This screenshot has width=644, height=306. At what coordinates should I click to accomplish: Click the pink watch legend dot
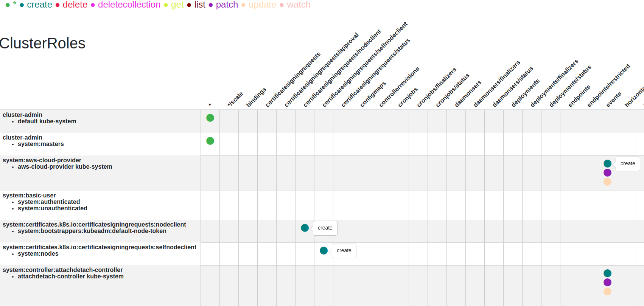point(282,5)
